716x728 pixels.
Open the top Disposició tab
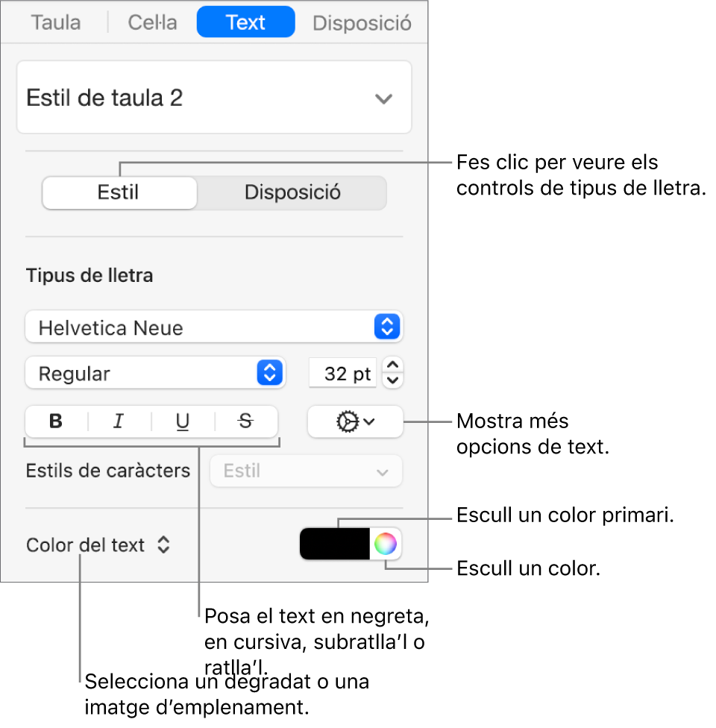[x=362, y=22]
